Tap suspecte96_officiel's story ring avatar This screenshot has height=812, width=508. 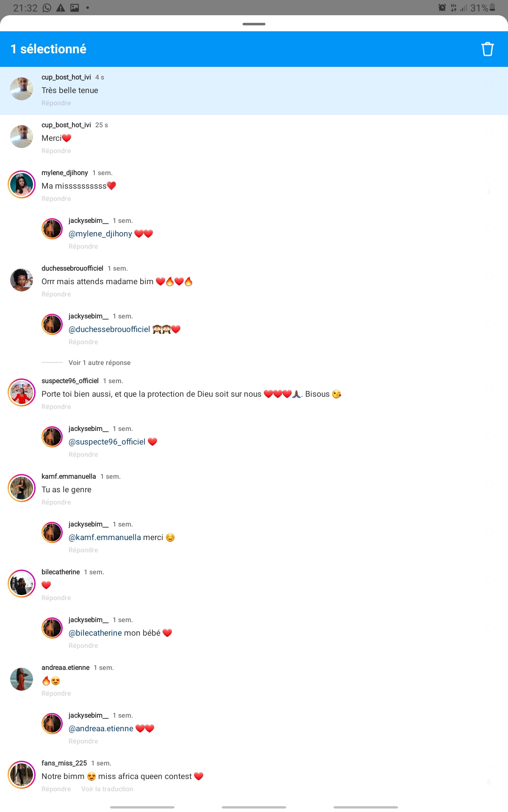click(22, 392)
